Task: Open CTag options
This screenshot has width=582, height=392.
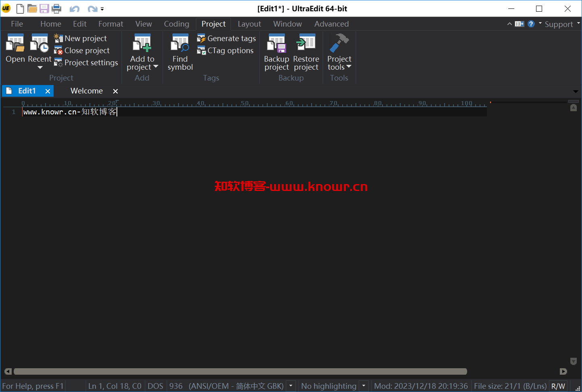Action: [225, 50]
